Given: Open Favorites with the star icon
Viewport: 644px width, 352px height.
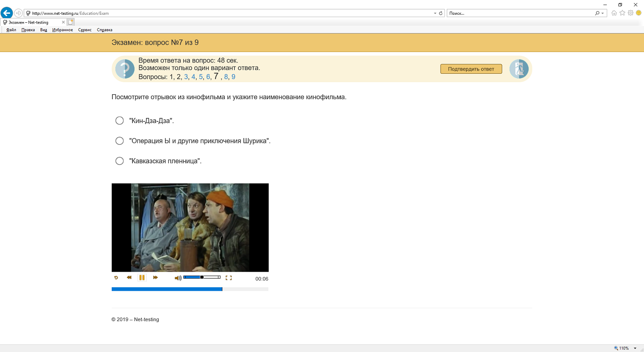Looking at the screenshot, I should pos(622,13).
